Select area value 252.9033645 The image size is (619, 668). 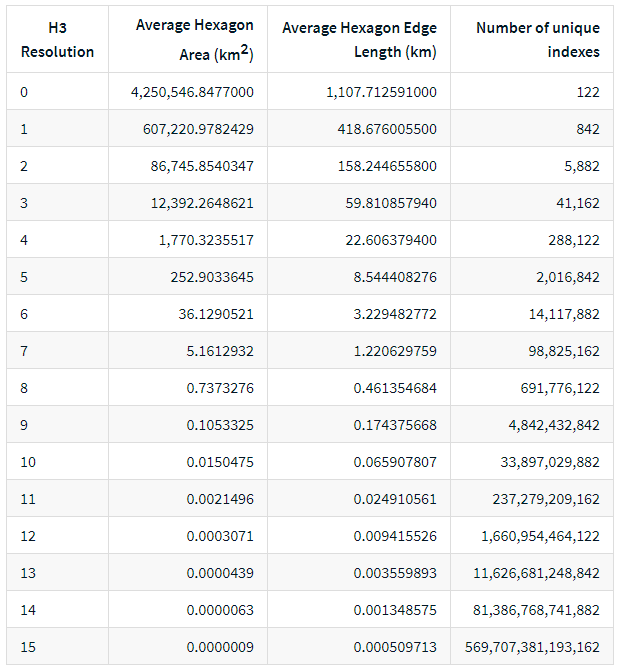point(212,277)
